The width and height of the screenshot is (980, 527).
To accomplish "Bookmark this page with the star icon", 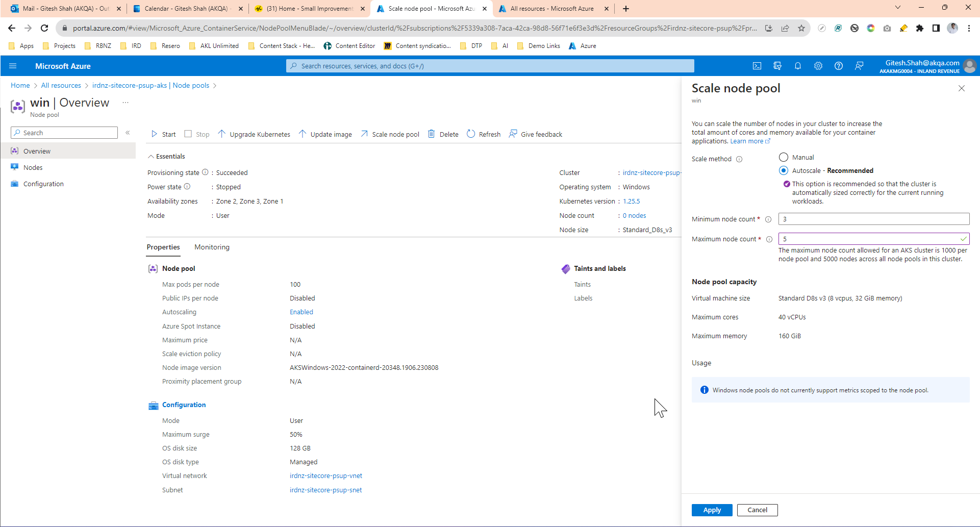I will [x=801, y=28].
